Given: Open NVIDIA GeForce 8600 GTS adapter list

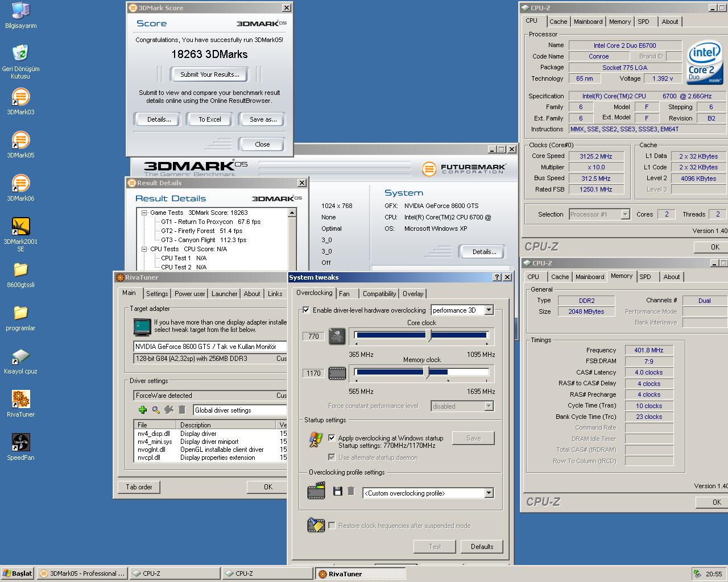Looking at the screenshot, I should (x=210, y=346).
